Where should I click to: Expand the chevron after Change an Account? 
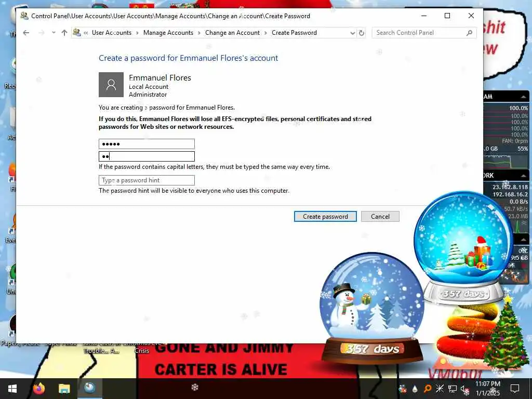265,33
